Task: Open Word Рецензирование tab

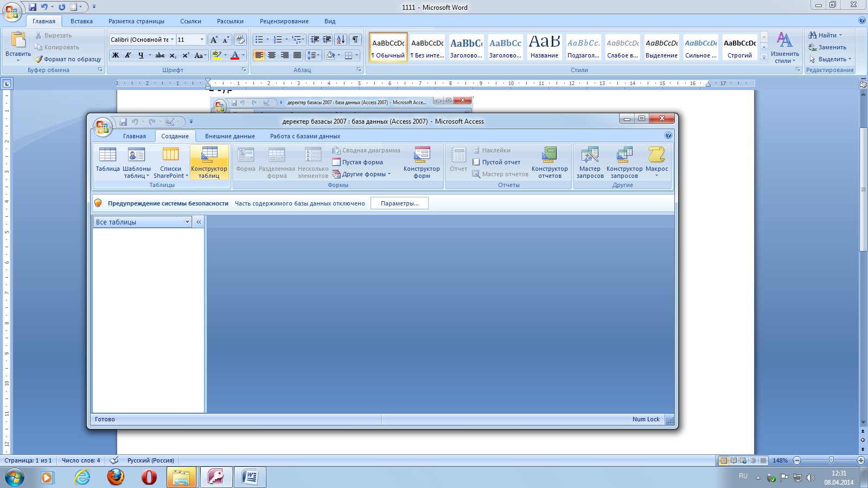Action: [x=284, y=21]
